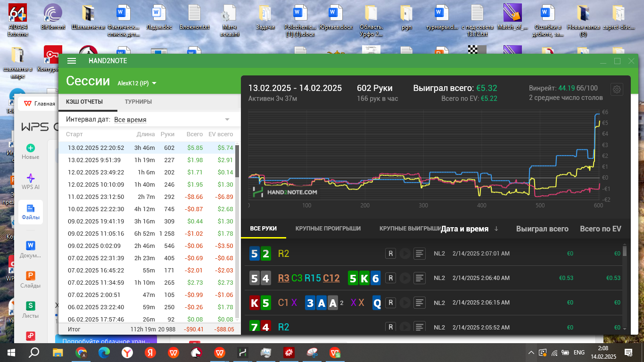
Task: Open the КРУПНЫЕ ПРОИГРЫШИ tab
Action: (x=328, y=229)
